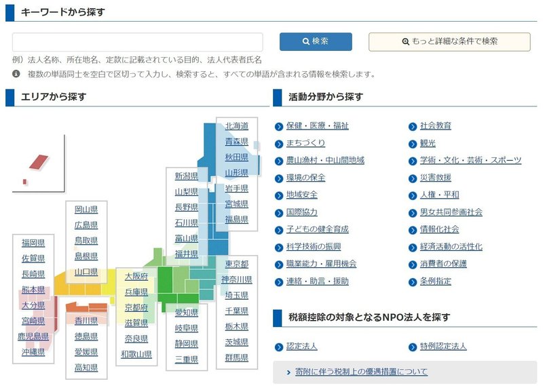Select 静岡県 prefecture link
Screen dimensions: 543x392
[x=187, y=344]
